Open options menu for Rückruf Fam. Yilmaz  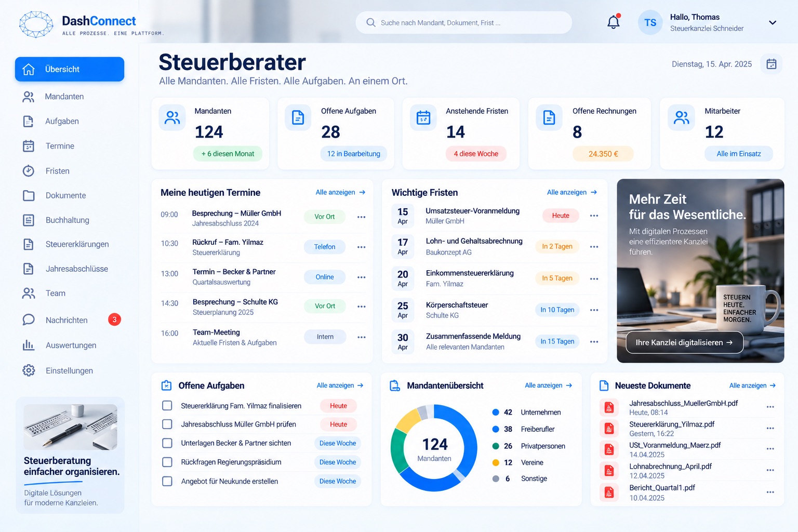click(x=361, y=247)
